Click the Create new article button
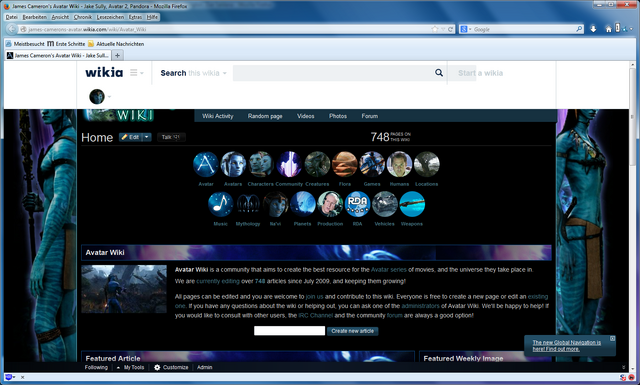Screen dimensions: 640x385 [353, 331]
